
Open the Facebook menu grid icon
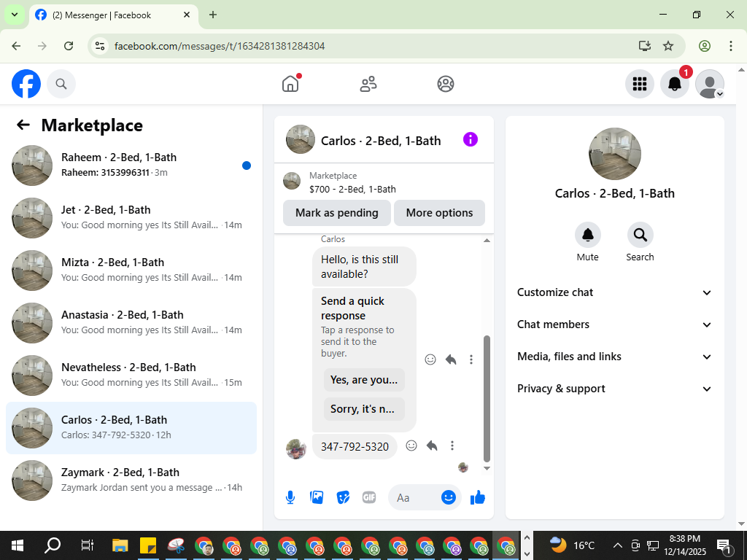tap(639, 84)
